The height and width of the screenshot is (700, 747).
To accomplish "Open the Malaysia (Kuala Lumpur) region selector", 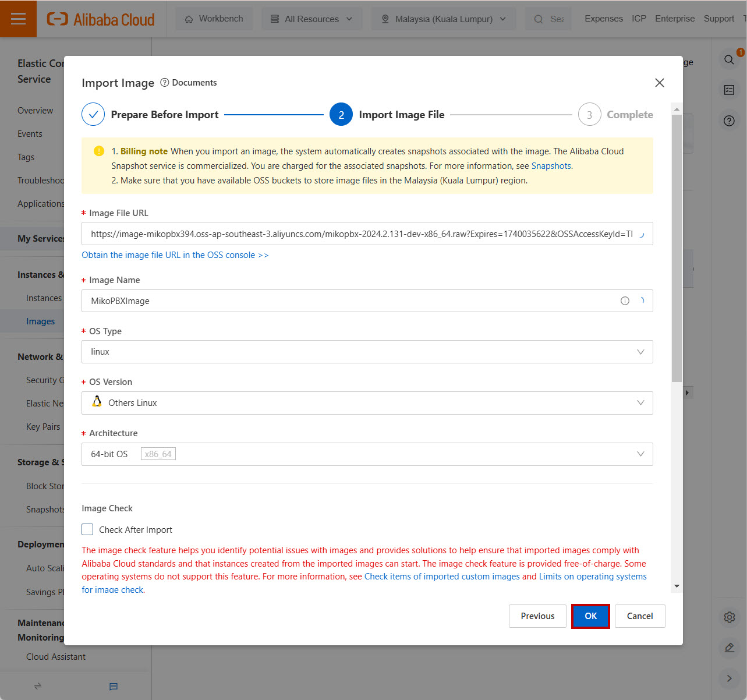I will pyautogui.click(x=443, y=19).
